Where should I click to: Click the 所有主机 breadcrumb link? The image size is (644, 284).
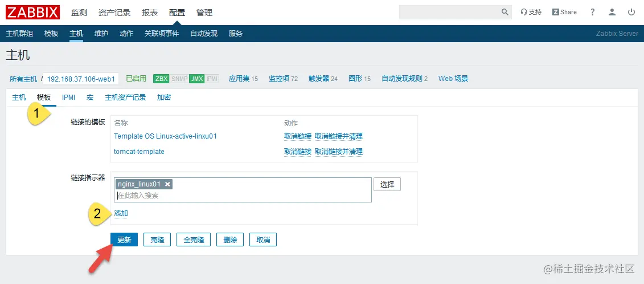point(23,79)
